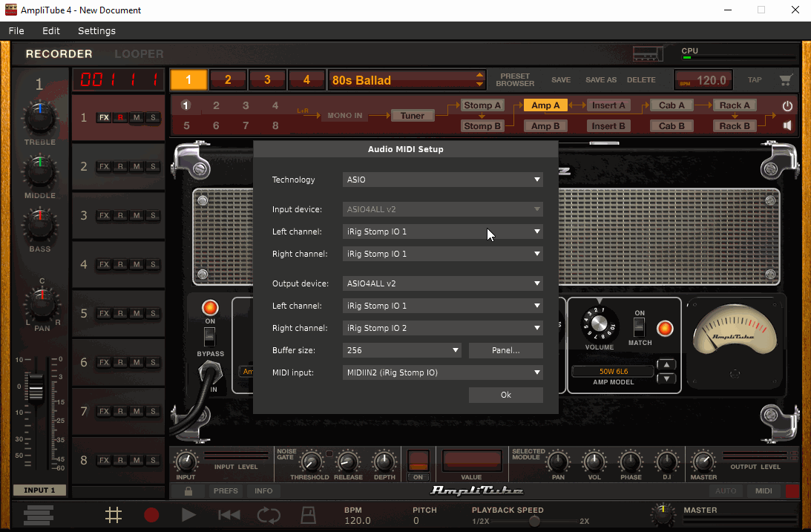This screenshot has width=811, height=532.
Task: Click the INPUT level knob
Action: tap(185, 462)
